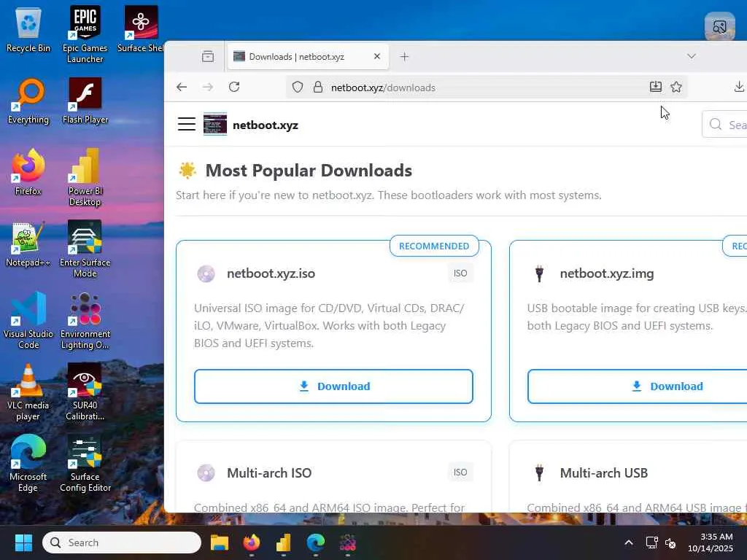The image size is (747, 560).
Task: Open File Explorer from the taskbar
Action: tap(220, 542)
